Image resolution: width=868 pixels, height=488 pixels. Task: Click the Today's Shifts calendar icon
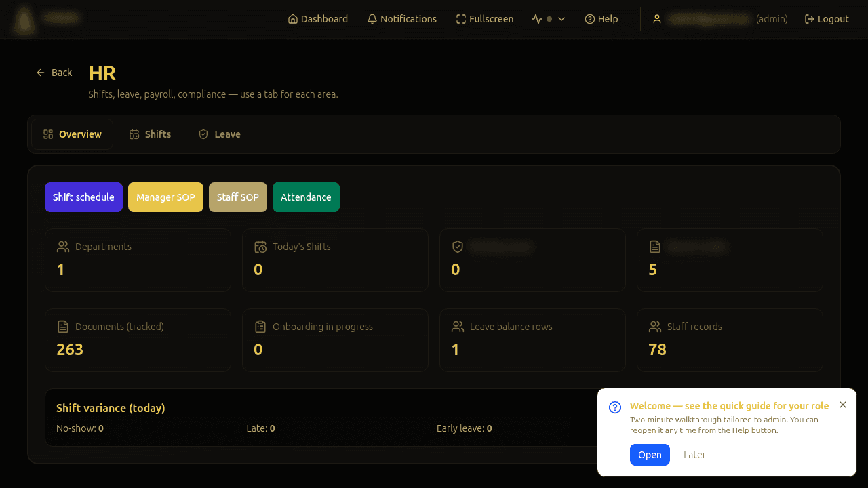click(260, 247)
